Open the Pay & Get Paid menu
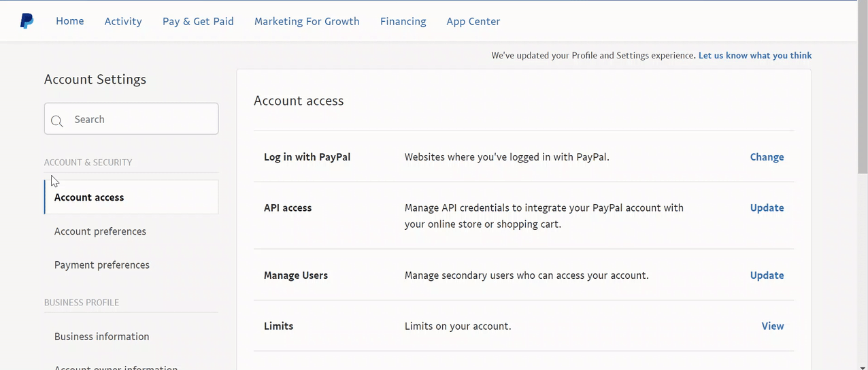Image resolution: width=868 pixels, height=370 pixels. (x=198, y=21)
